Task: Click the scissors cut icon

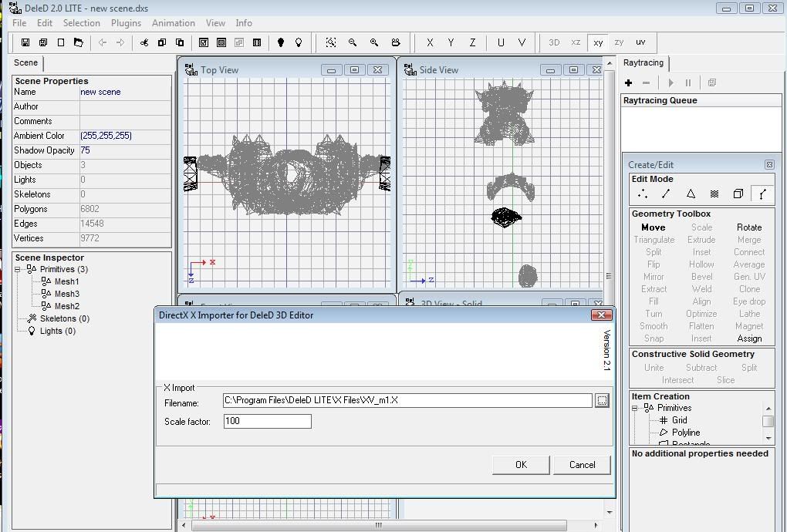Action: tap(144, 42)
